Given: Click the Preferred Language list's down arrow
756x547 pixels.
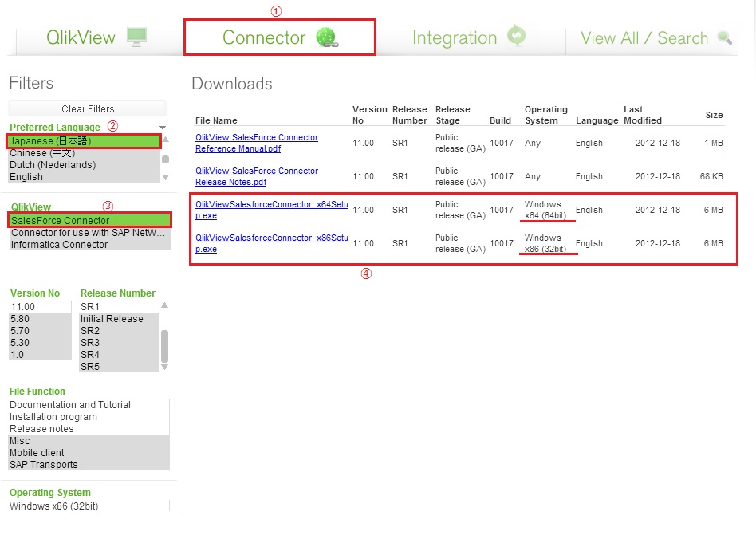Looking at the screenshot, I should click(165, 177).
